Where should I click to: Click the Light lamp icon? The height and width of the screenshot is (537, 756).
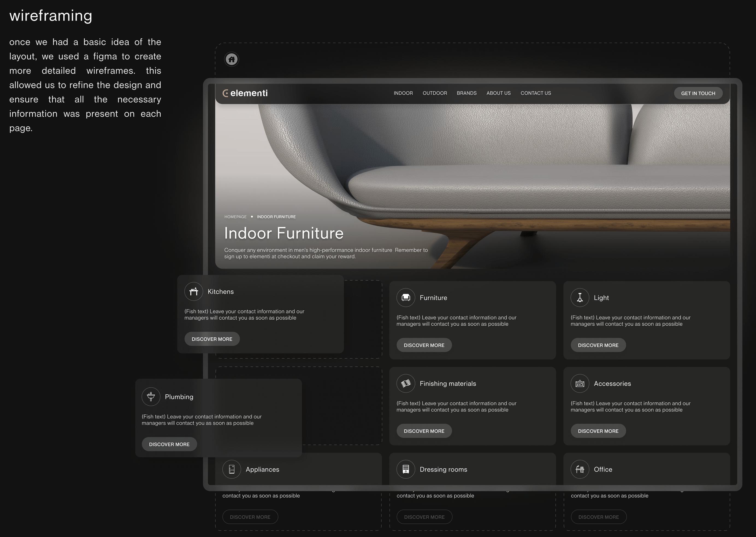click(580, 298)
